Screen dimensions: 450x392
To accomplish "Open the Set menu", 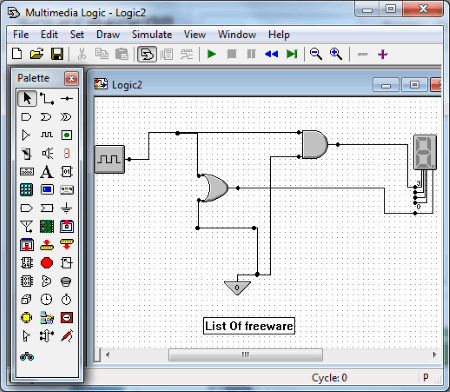I will coord(77,34).
